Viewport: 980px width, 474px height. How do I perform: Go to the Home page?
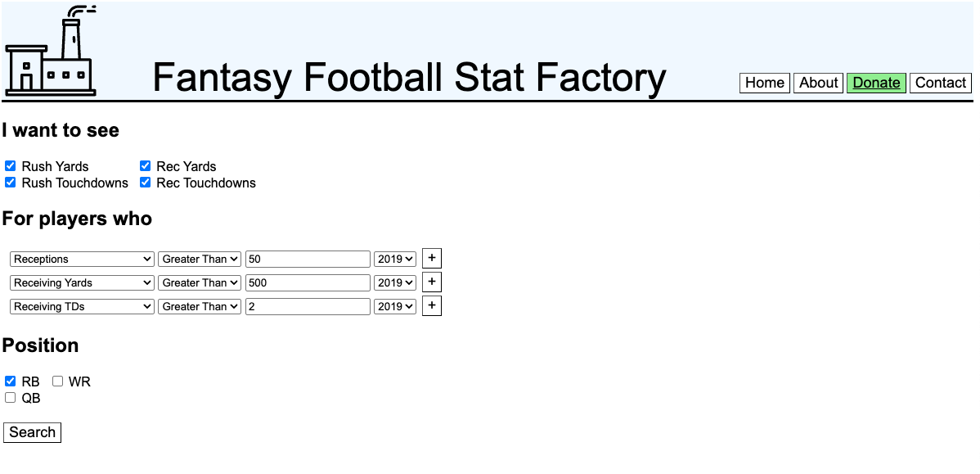point(765,83)
